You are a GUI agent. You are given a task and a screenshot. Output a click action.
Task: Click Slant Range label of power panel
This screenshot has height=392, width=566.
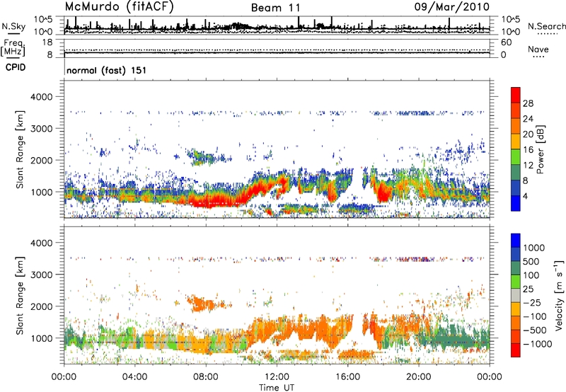coord(20,149)
